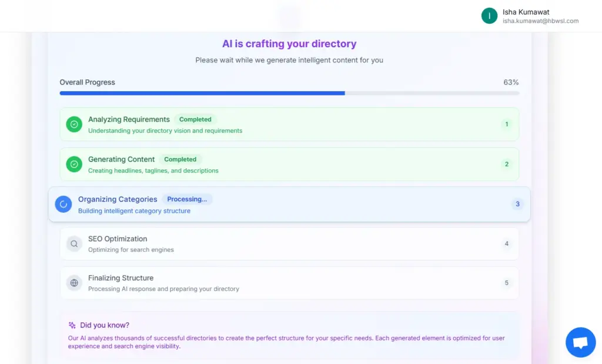Screen dimensions: 602x364
Task: Click the Processing badge on Organizing Categories
Action: tap(187, 199)
